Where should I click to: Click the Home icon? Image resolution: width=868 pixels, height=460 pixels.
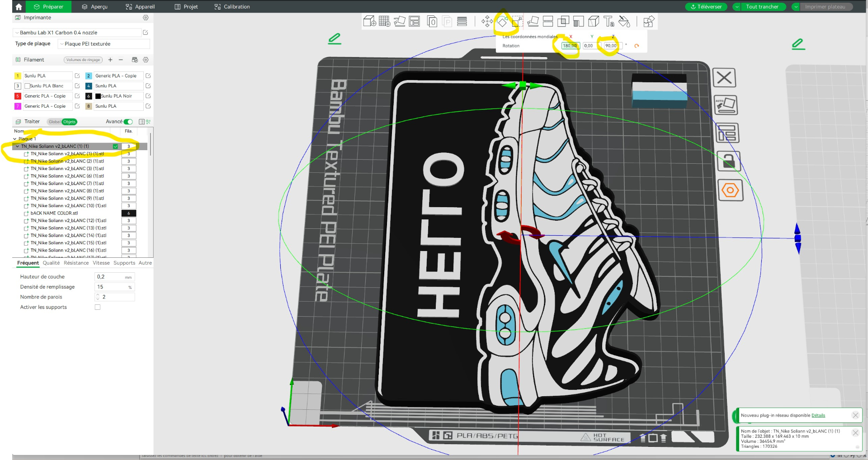[19, 7]
